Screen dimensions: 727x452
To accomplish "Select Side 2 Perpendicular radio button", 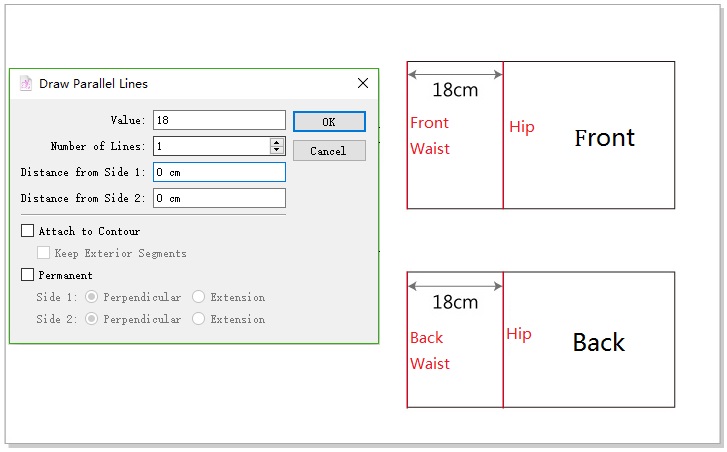I will click(93, 319).
